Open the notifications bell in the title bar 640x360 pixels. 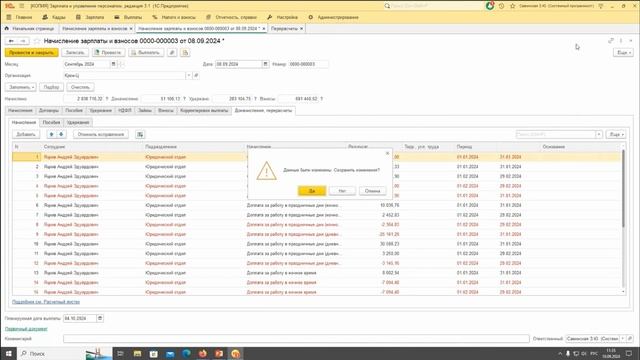489,6
